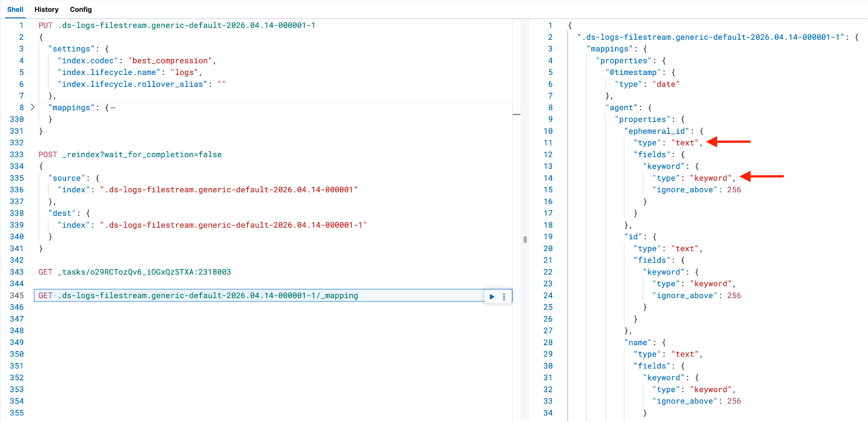Screen dimensions: 868x421
Task: Select the Shell tab
Action: click(x=15, y=9)
